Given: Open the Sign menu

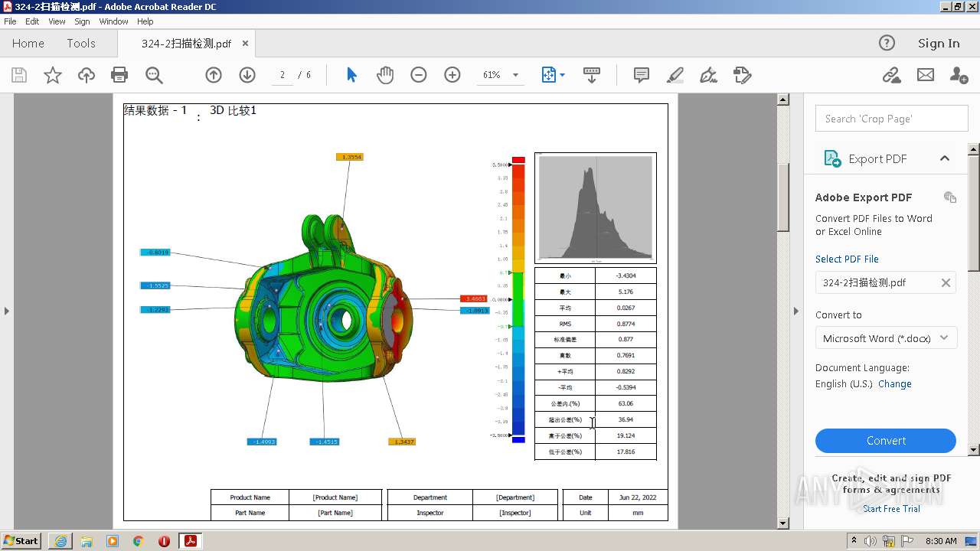Looking at the screenshot, I should tap(82, 21).
